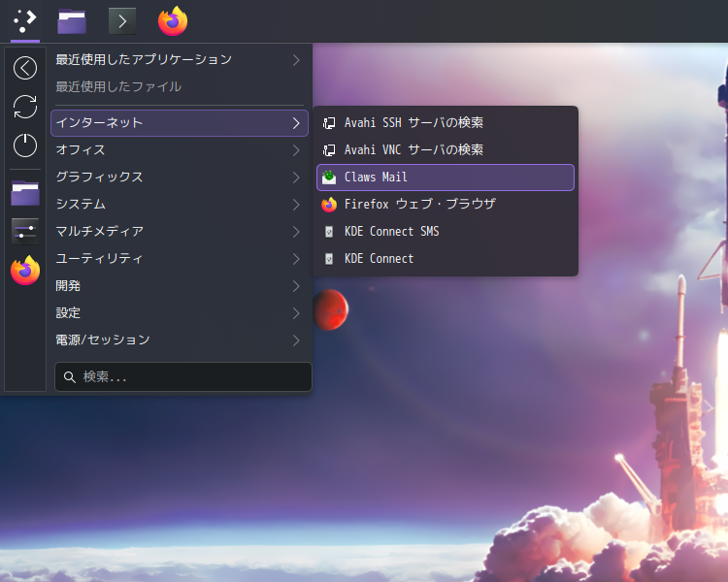Focus the 検索... search field

tap(183, 377)
